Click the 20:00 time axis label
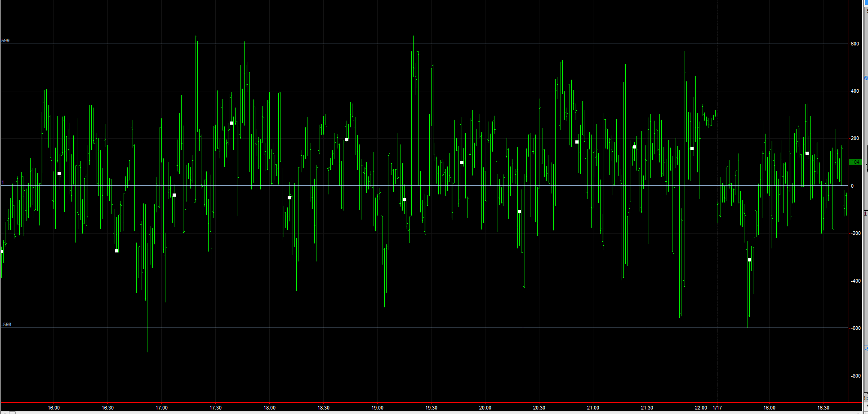This screenshot has width=868, height=414. pos(485,408)
